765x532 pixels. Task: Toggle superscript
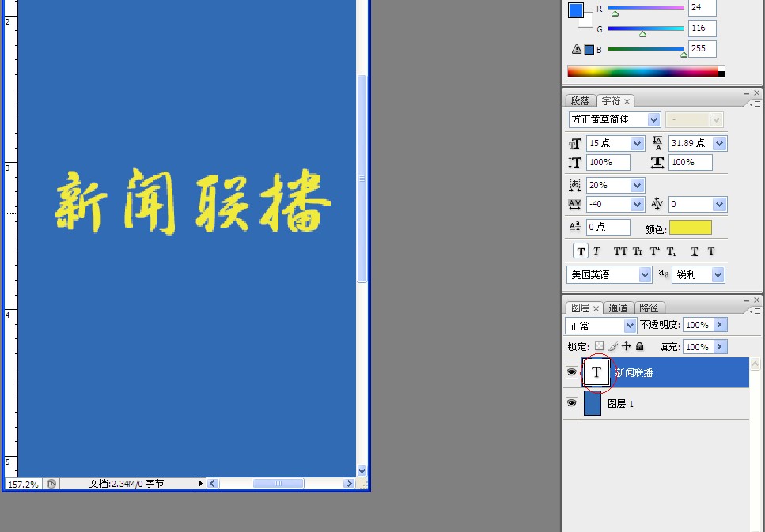coord(655,251)
